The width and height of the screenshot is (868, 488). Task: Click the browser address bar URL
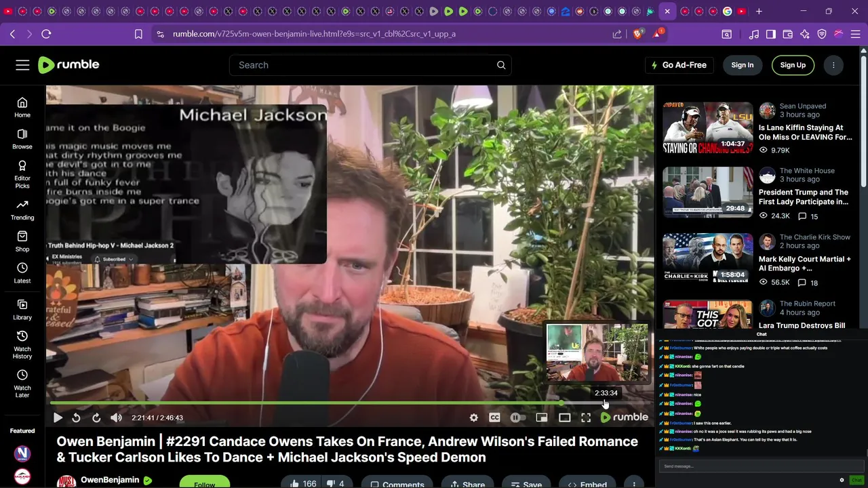click(x=314, y=34)
